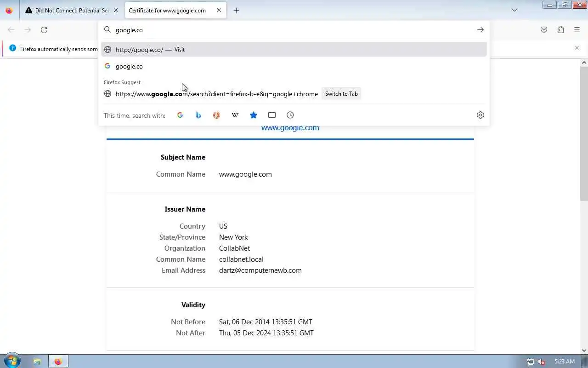Choose the google.co Google search suggestion

pos(294,66)
